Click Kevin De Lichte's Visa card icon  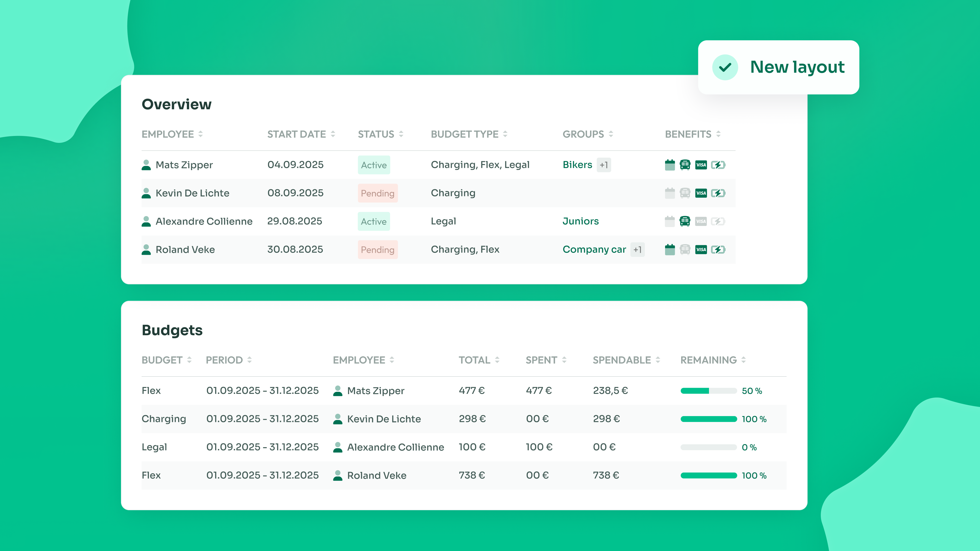coord(701,193)
